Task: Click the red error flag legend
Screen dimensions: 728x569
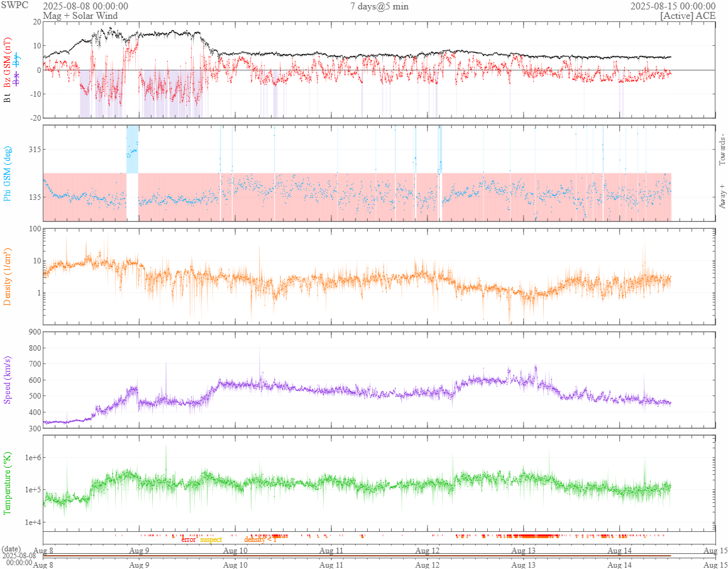Action: pos(189,539)
